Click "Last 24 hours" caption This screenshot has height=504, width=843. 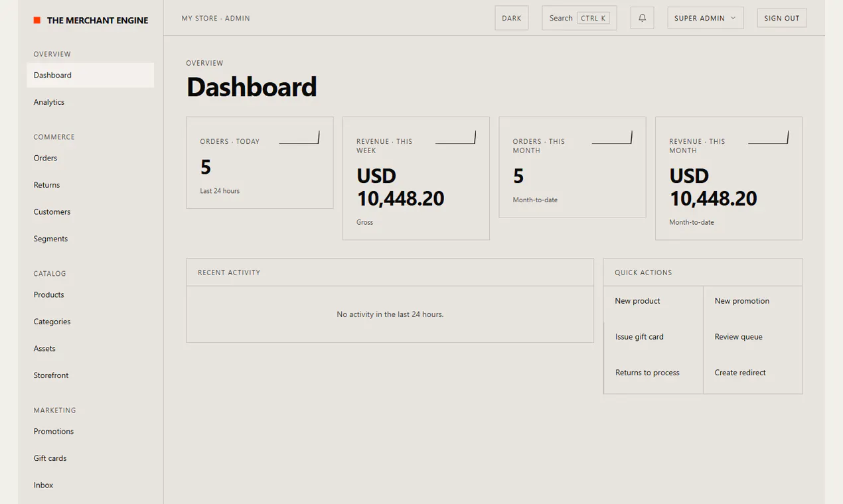(220, 191)
